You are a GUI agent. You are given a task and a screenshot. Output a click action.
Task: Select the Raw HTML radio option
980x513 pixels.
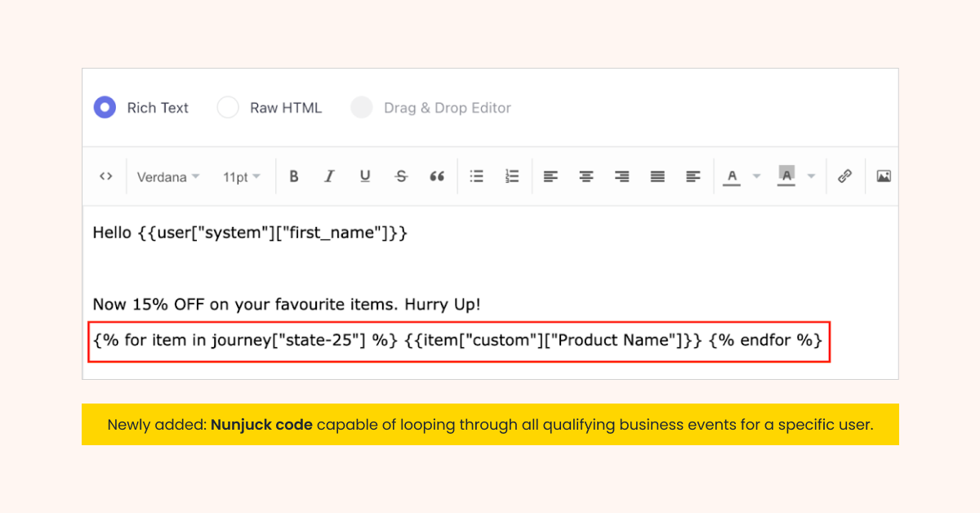[228, 108]
